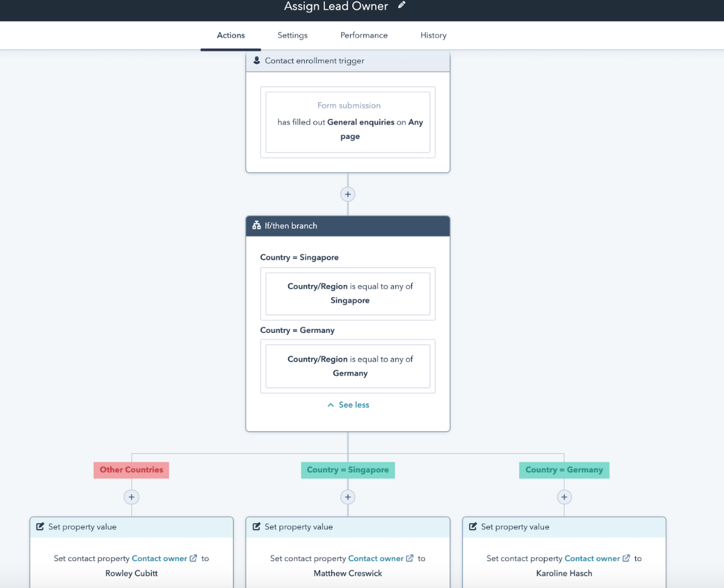The width and height of the screenshot is (724, 588).
Task: Open external link icon beside Karoline Hasch's Contact owner
Action: [x=626, y=558]
